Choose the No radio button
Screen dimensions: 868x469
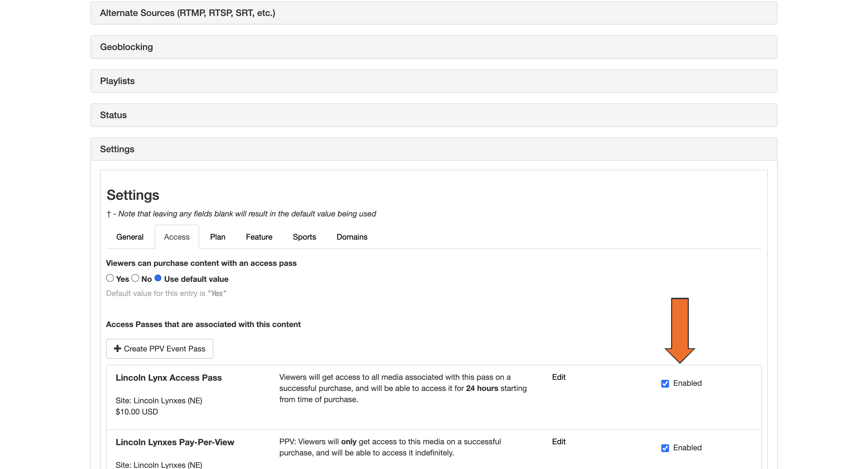135,278
